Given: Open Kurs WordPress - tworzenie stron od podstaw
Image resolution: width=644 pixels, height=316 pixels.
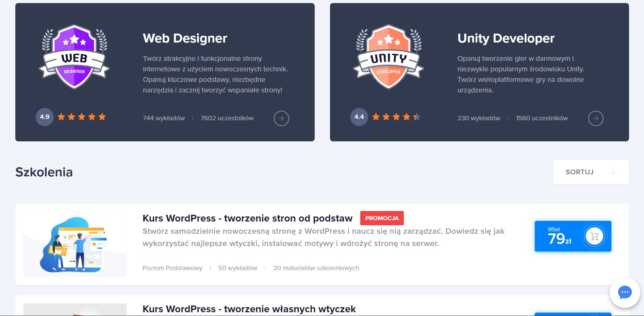Looking at the screenshot, I should point(247,218).
